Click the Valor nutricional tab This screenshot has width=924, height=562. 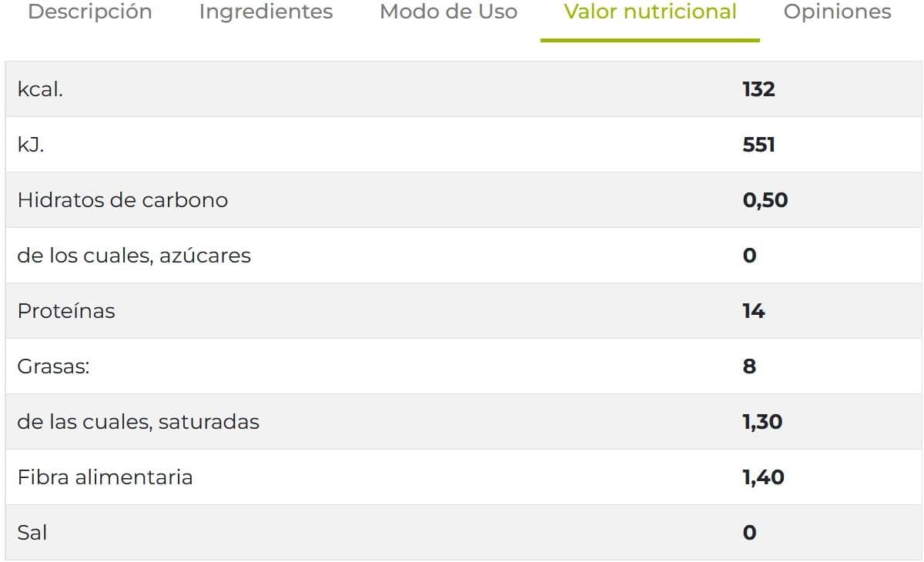click(649, 11)
